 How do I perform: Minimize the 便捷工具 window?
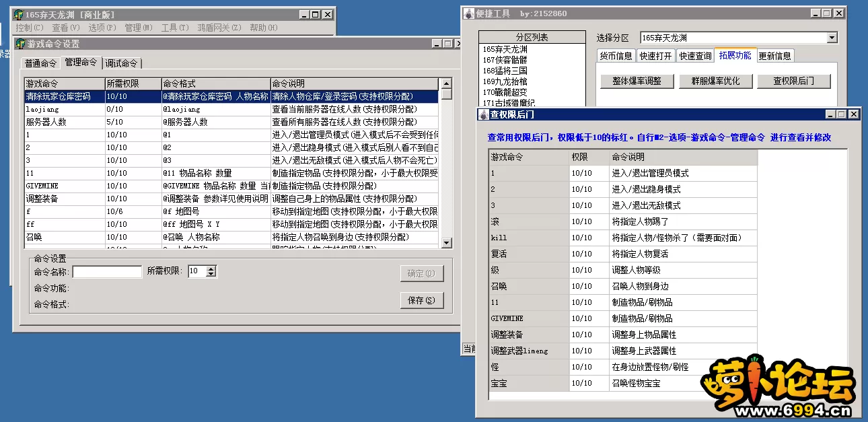(816, 13)
